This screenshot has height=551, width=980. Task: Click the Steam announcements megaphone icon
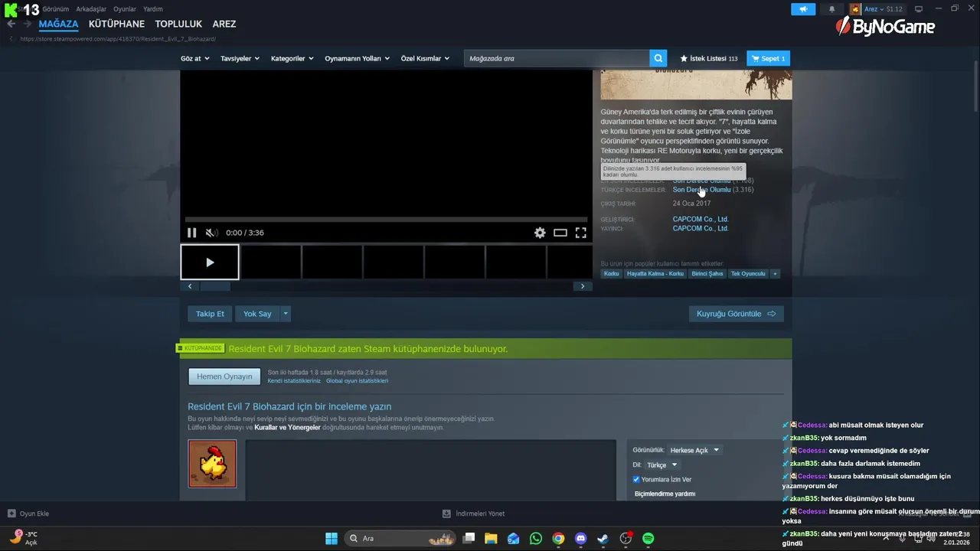pyautogui.click(x=803, y=9)
